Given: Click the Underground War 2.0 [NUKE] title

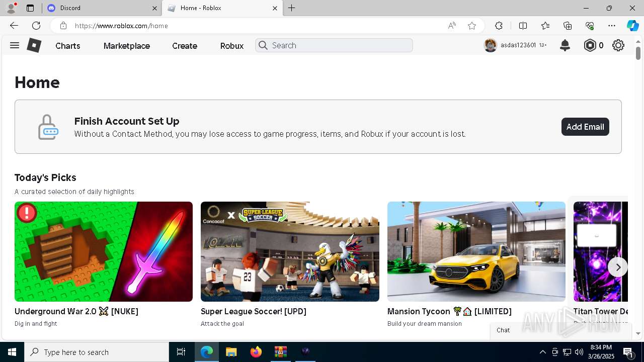Looking at the screenshot, I should point(76,311).
